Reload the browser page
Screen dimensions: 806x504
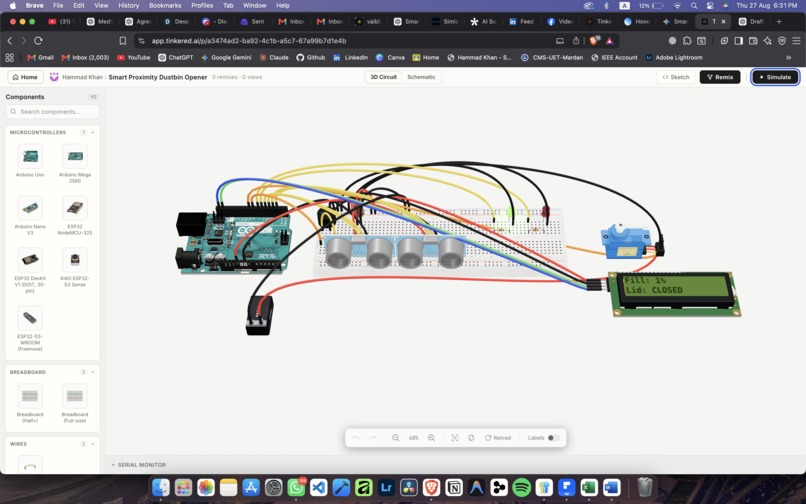tap(38, 41)
